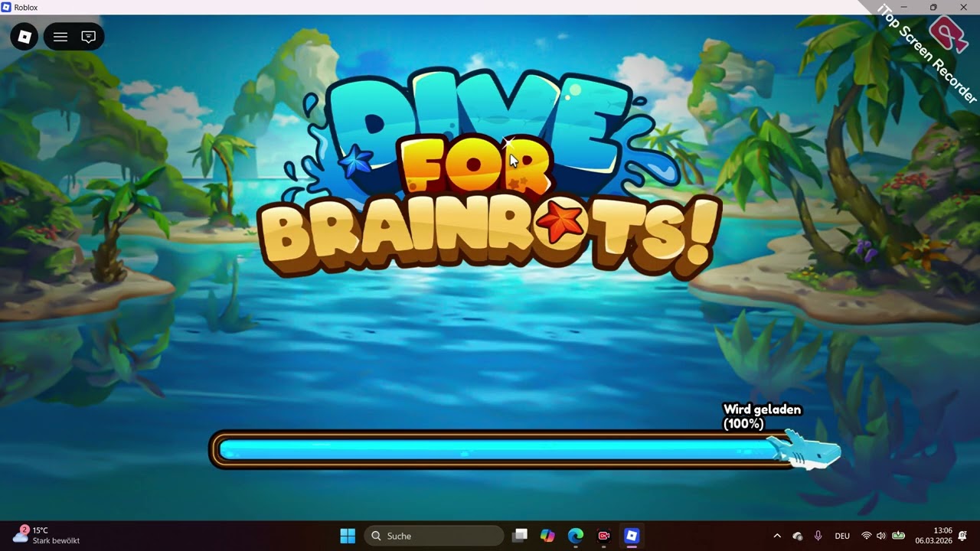Open the weather widget showing 15°C
980x551 pixels.
pos(47,536)
